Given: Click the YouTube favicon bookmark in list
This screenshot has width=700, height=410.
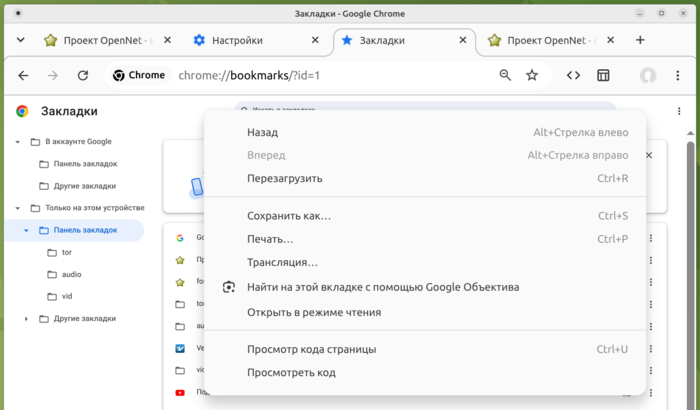Looking at the screenshot, I should [x=180, y=393].
